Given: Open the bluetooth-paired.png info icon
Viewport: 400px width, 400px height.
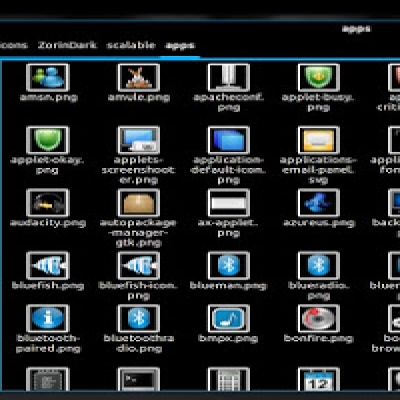Looking at the screenshot, I should 48,318.
